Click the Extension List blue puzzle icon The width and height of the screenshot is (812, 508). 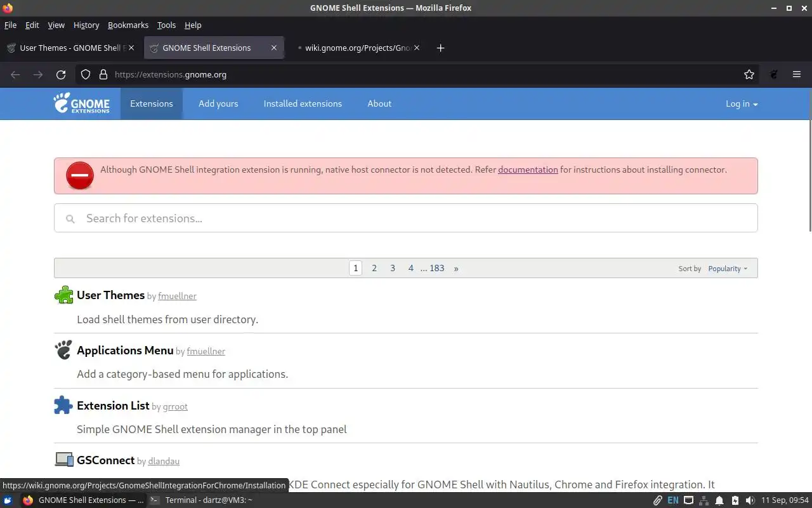click(63, 405)
